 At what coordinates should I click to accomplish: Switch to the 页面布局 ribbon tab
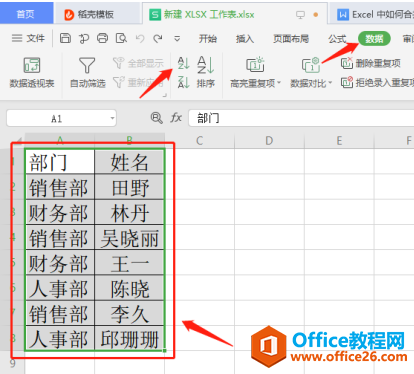coord(291,39)
